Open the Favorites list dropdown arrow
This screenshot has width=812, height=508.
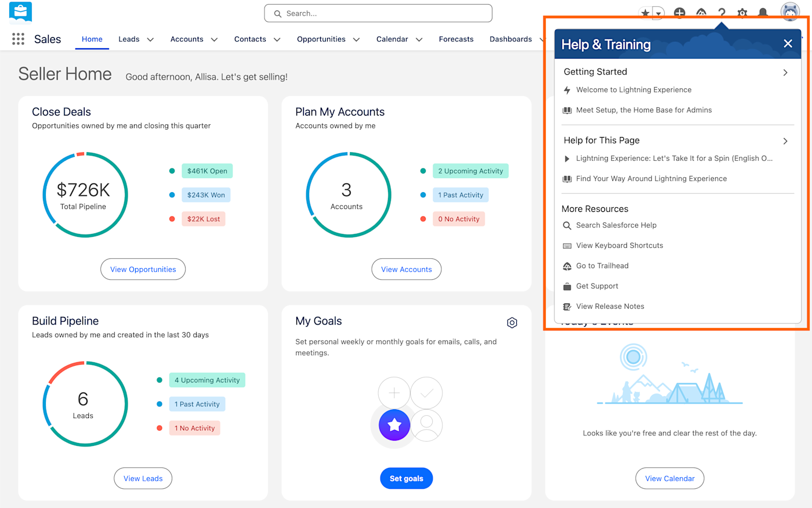658,13
